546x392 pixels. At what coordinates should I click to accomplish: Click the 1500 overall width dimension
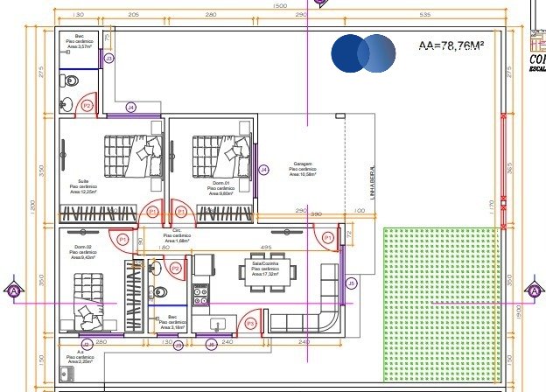(x=280, y=5)
